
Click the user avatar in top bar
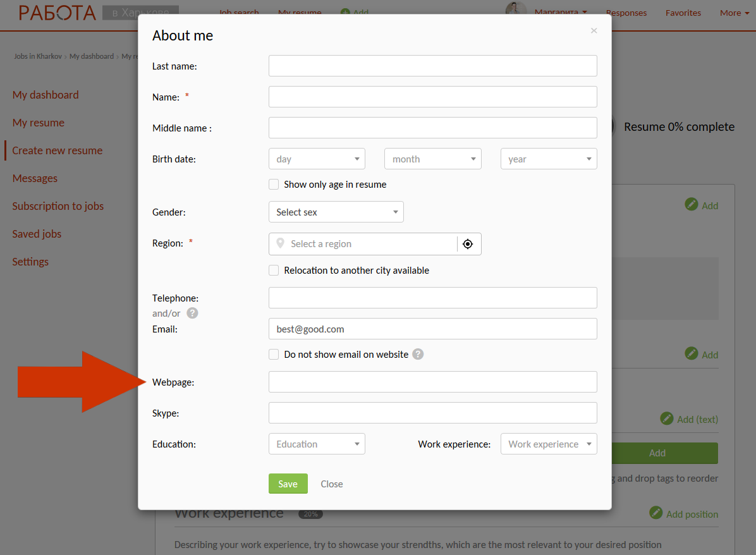(x=516, y=11)
